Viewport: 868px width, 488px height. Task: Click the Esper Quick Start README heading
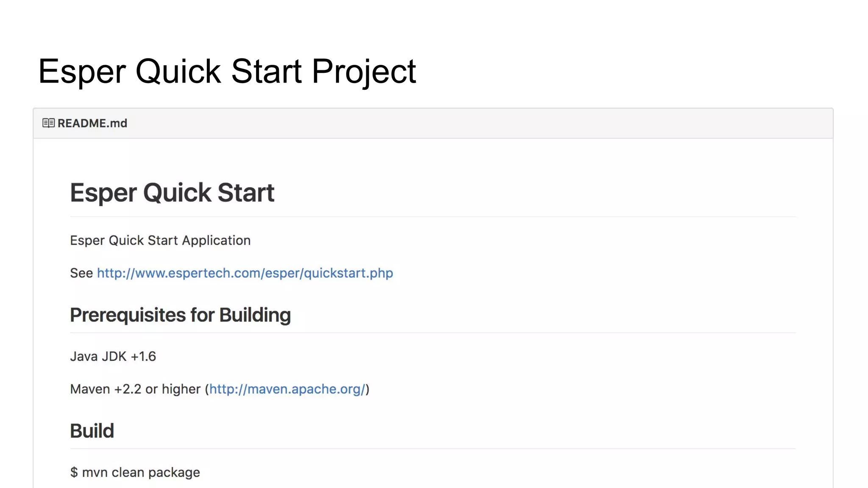click(x=172, y=193)
